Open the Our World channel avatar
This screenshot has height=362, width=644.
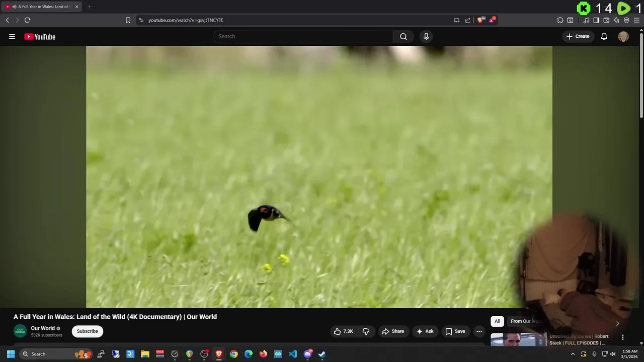[20, 331]
